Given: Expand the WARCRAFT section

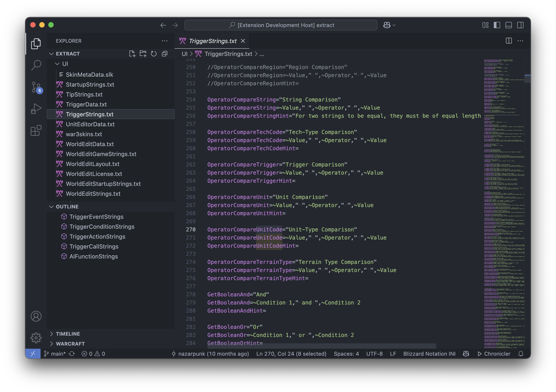Looking at the screenshot, I should pyautogui.click(x=70, y=344).
